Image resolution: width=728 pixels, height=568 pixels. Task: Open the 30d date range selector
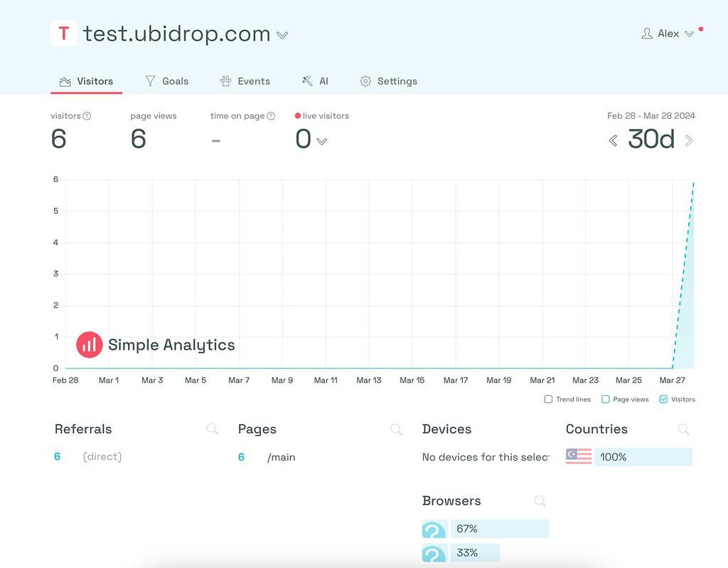(x=651, y=139)
